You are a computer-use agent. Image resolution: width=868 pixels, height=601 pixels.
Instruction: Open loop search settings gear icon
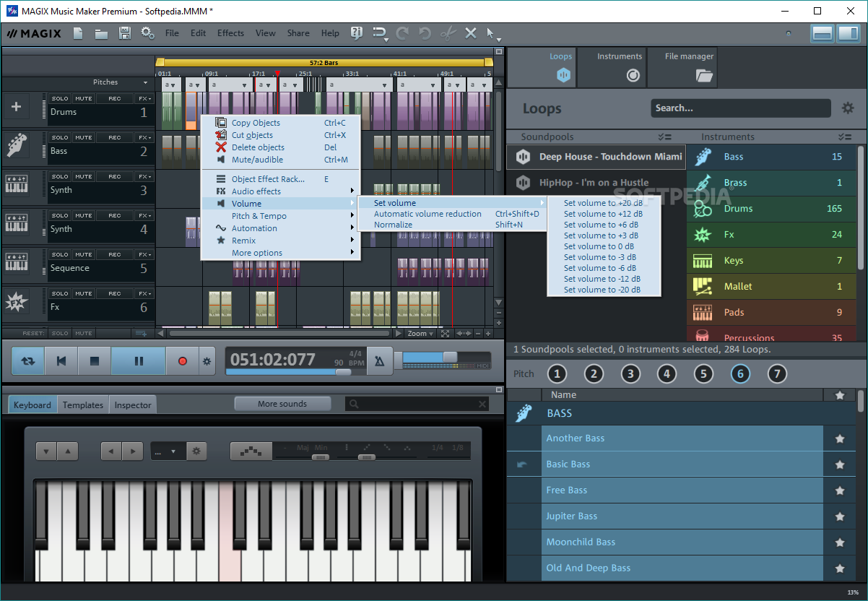tap(847, 108)
